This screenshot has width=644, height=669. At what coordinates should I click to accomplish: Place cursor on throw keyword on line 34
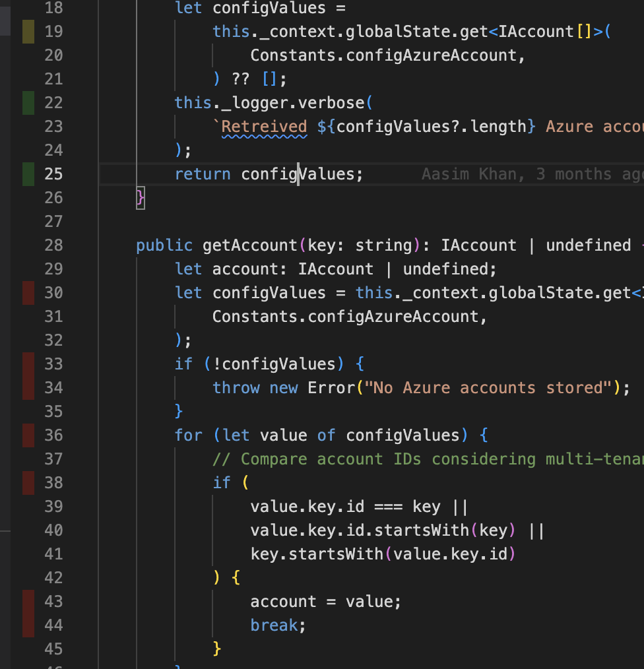click(x=236, y=388)
